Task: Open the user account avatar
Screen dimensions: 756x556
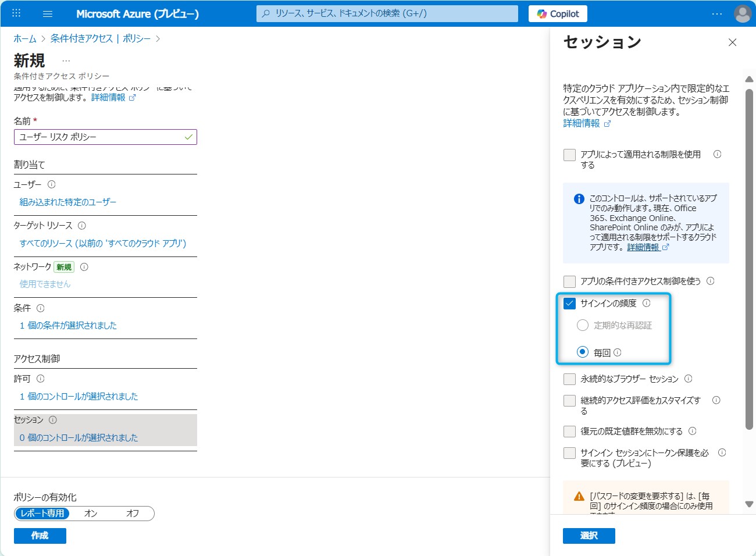Action: click(743, 14)
